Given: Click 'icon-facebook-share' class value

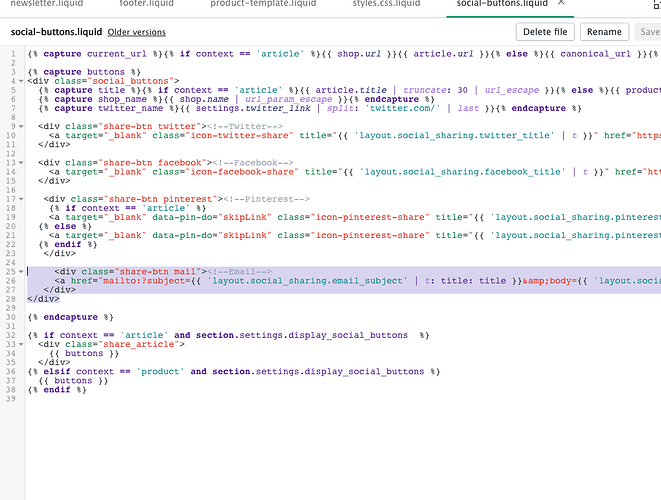Looking at the screenshot, I should tap(242, 172).
